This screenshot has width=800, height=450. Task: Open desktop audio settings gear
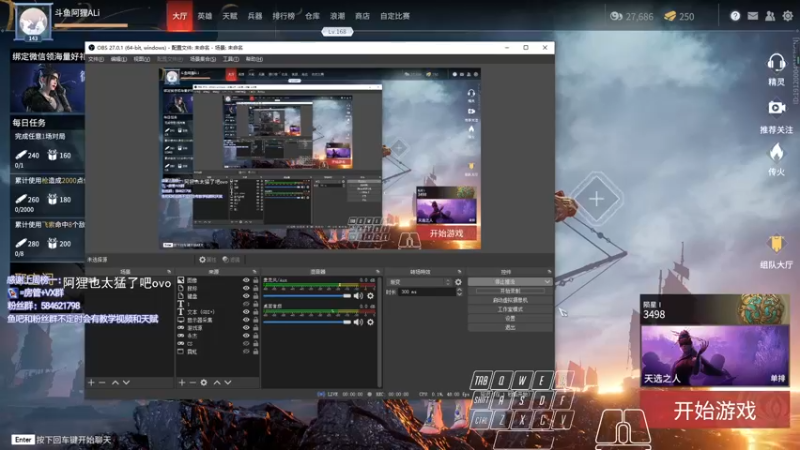(370, 322)
